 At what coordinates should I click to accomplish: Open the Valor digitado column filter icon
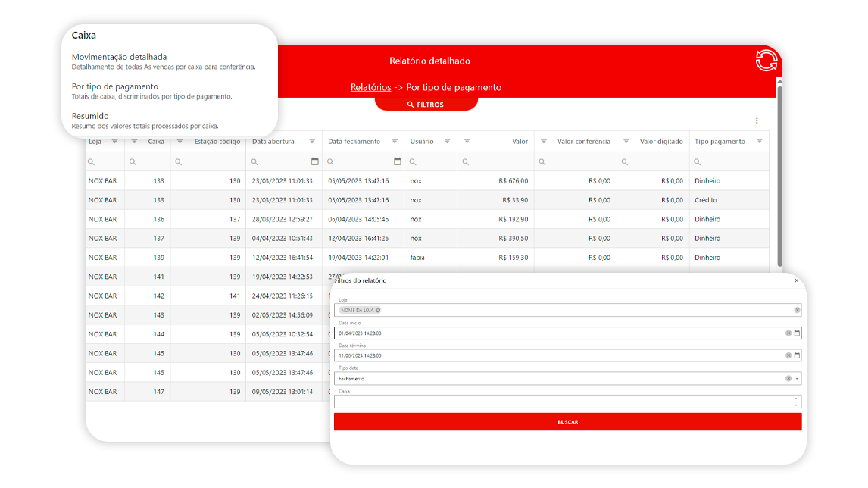626,141
